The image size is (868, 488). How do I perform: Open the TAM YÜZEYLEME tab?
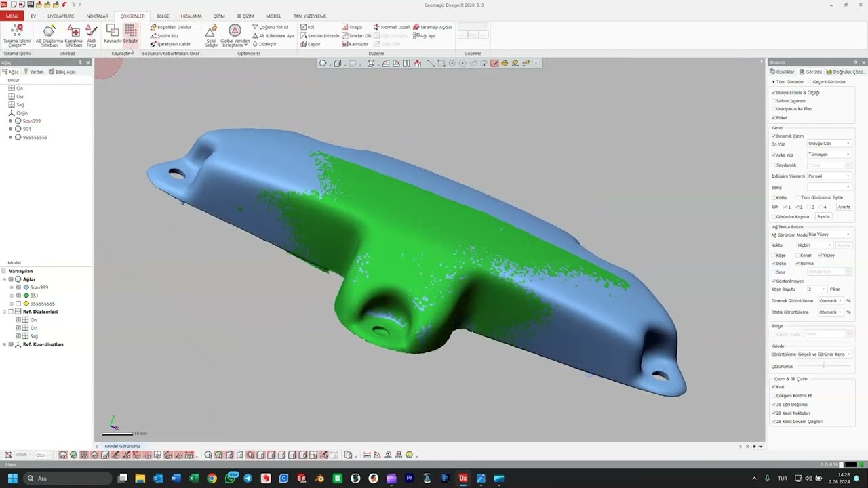pyautogui.click(x=310, y=16)
